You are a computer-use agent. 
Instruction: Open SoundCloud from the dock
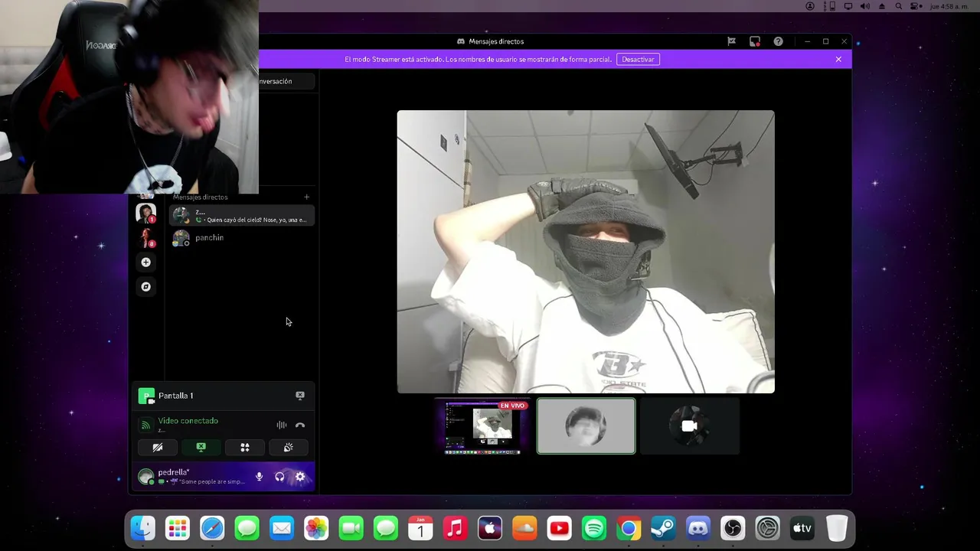coord(524,528)
